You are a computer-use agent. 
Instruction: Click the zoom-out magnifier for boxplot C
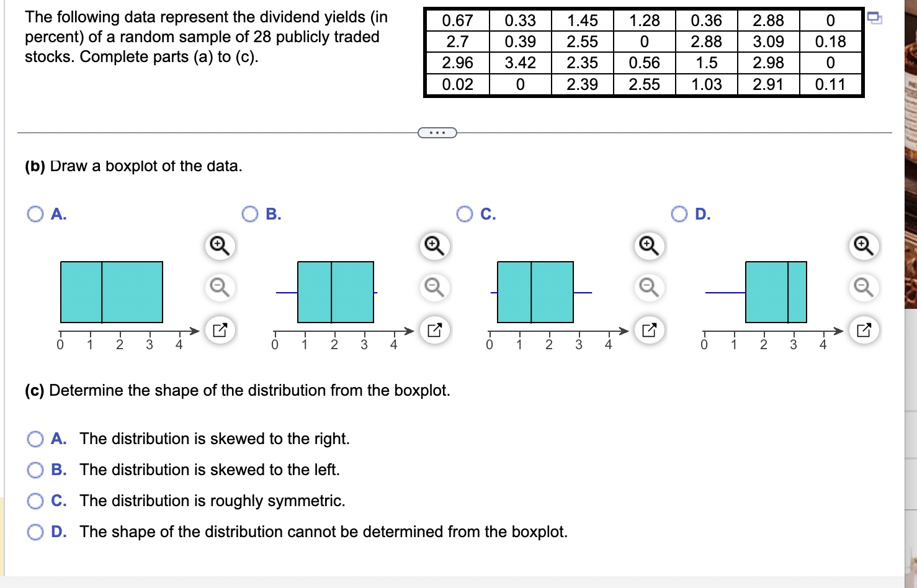point(648,287)
